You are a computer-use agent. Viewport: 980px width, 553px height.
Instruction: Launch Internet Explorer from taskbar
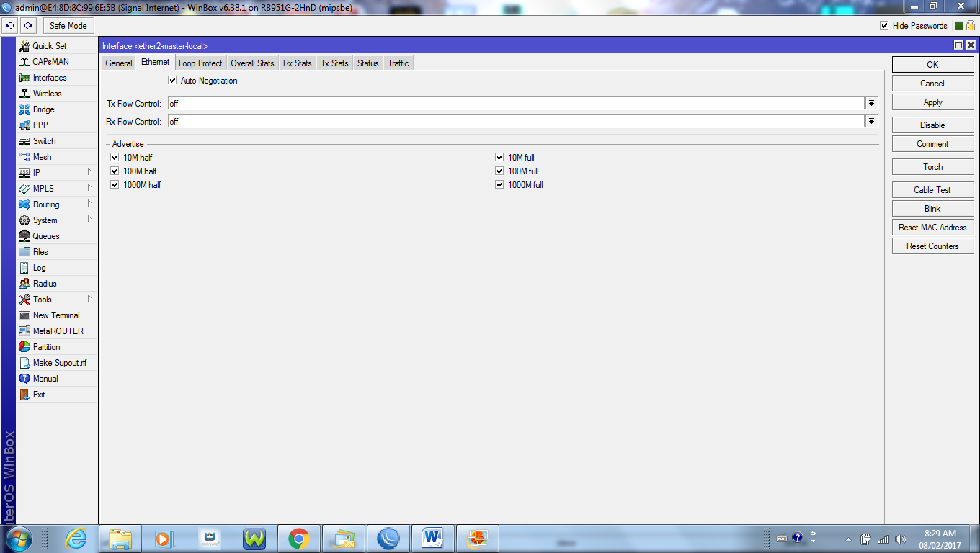(76, 539)
